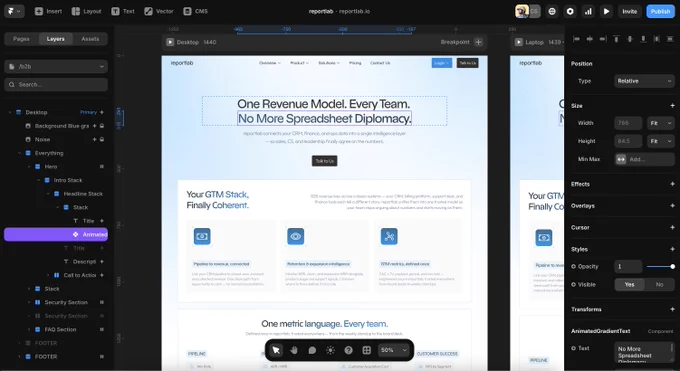Image resolution: width=680 pixels, height=371 pixels.
Task: Select the Descript text layer
Action: [84, 262]
